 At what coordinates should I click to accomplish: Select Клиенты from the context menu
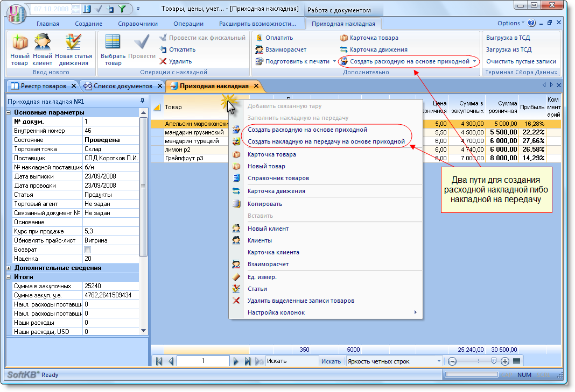tap(260, 240)
